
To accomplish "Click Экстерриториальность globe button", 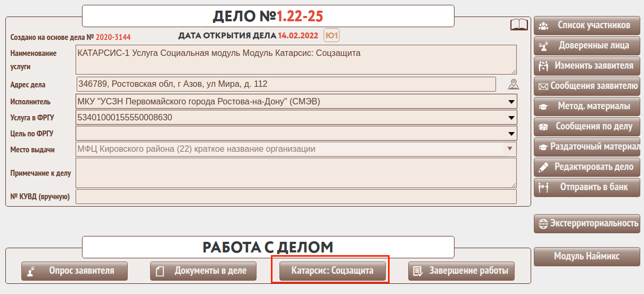I will [587, 223].
